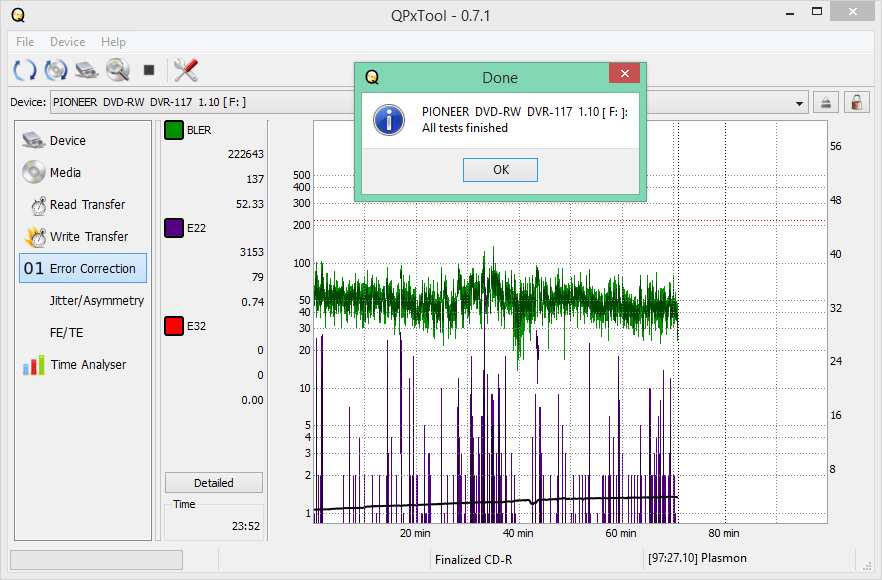
Task: Click the purple E22 color swatch
Action: point(174,228)
